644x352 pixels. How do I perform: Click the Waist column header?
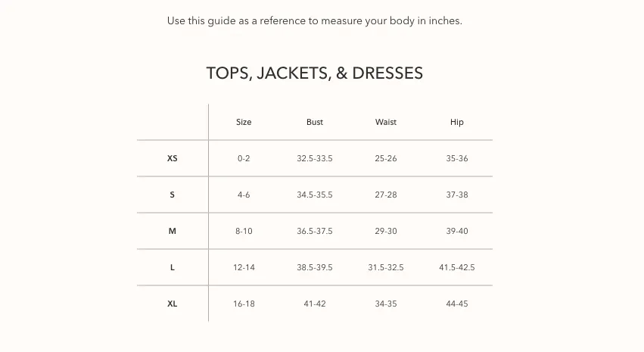(x=386, y=122)
